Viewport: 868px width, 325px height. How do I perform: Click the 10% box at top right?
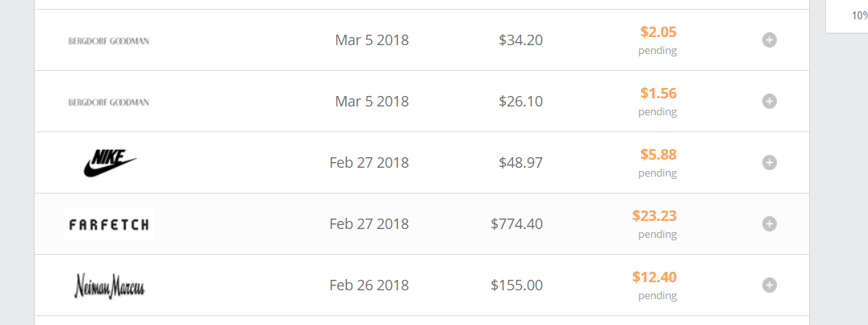[x=858, y=15]
